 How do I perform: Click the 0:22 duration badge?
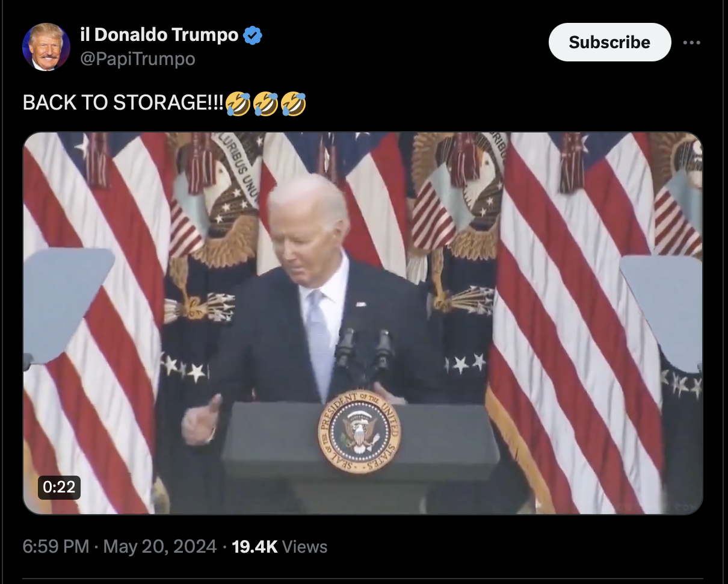[x=59, y=487]
